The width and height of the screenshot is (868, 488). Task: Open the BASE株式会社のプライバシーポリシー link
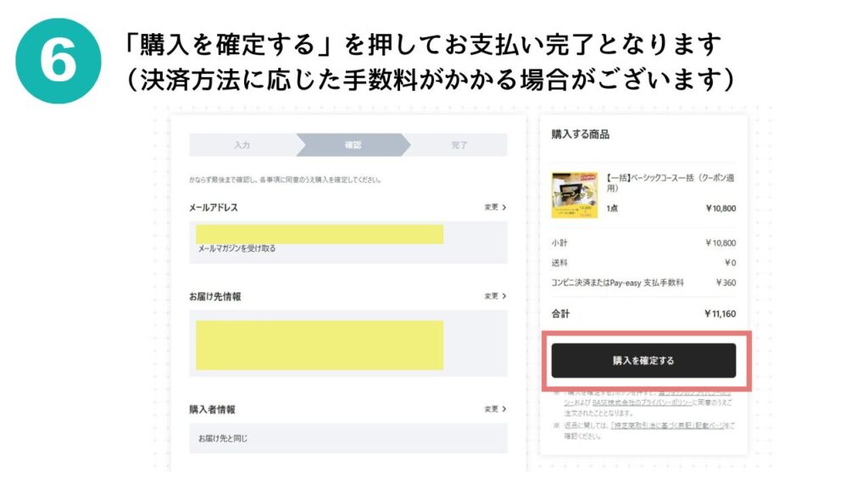[641, 402]
